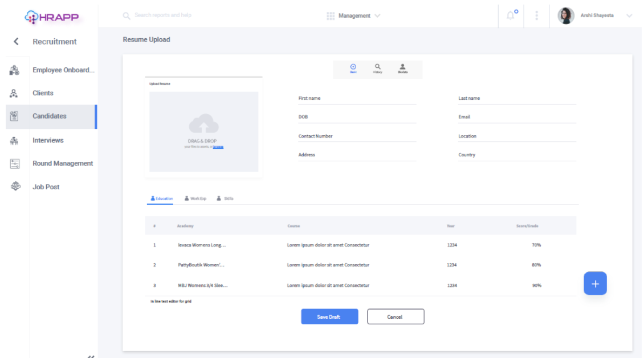Click the search magnifier icon in header
Image resolution: width=644 pixels, height=358 pixels.
tap(127, 15)
